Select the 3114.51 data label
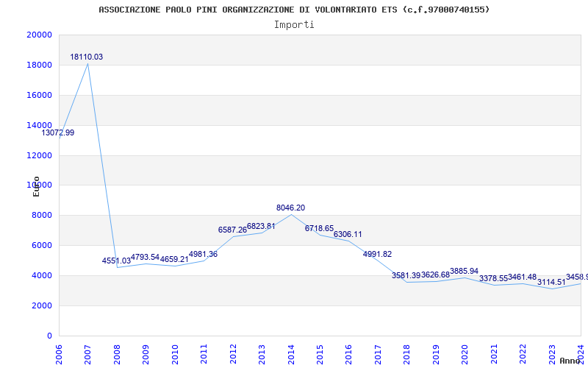This screenshot has height=368, width=588. coord(551,283)
